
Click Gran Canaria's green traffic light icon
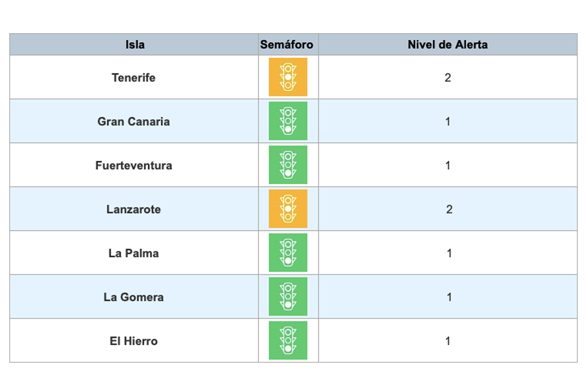(288, 121)
